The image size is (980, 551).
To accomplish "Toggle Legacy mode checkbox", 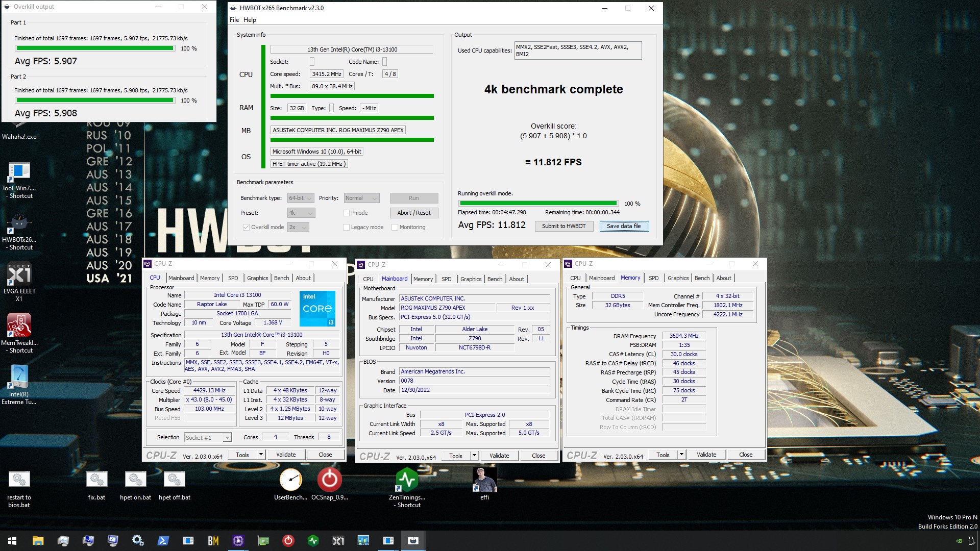I will (346, 227).
